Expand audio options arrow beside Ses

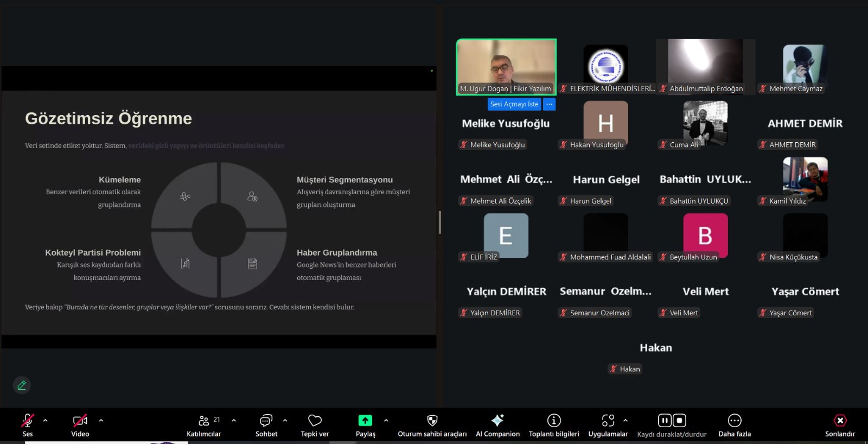[x=46, y=420]
